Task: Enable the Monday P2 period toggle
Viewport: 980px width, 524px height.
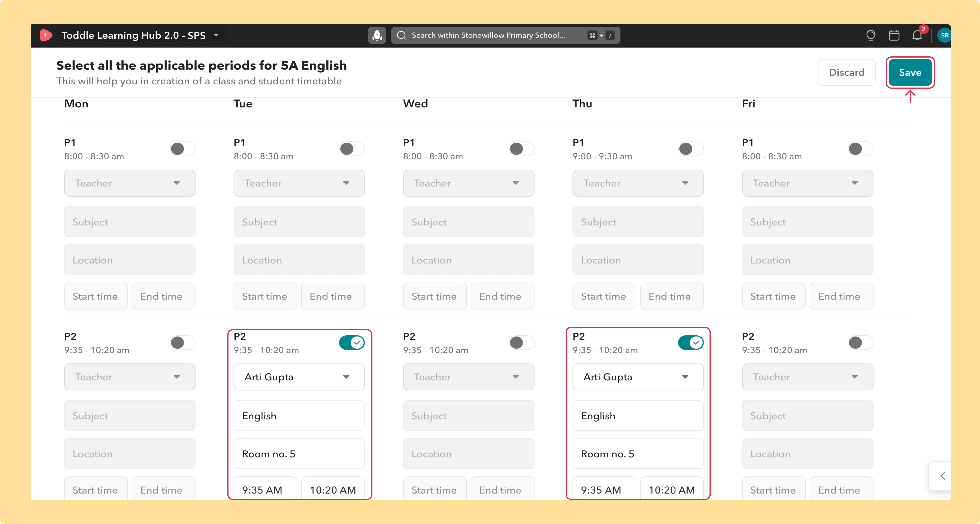Action: pos(183,343)
